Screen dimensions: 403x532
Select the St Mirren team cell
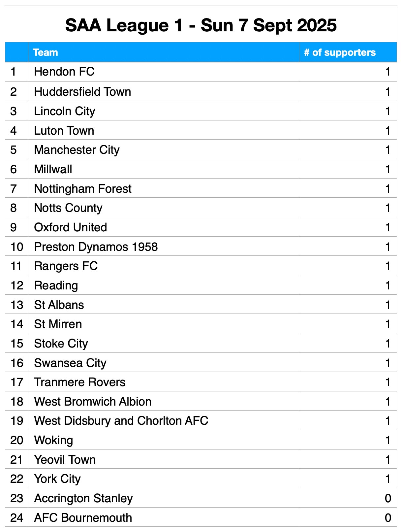tap(58, 324)
